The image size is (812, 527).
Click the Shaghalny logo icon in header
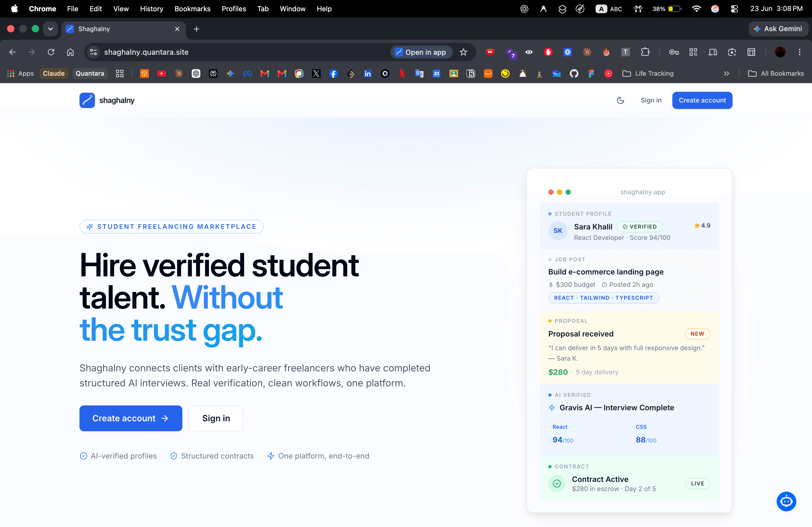87,100
